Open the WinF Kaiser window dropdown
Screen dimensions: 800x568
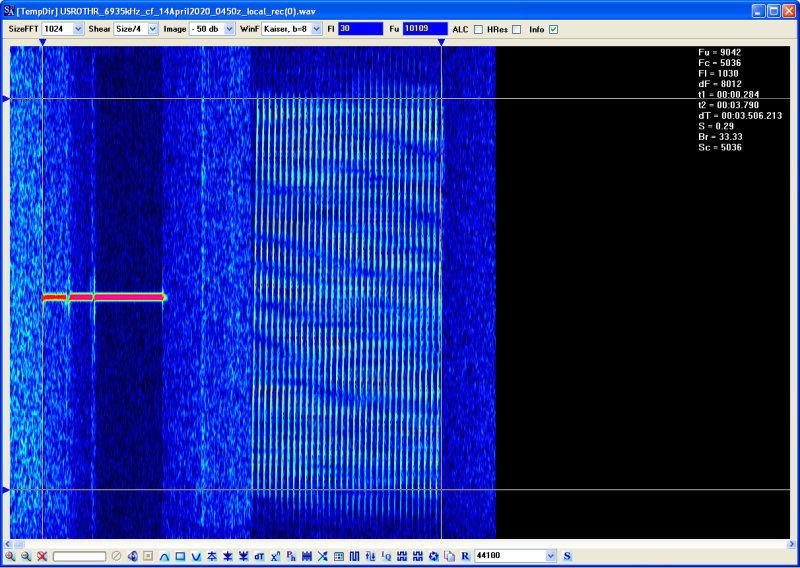click(x=316, y=29)
